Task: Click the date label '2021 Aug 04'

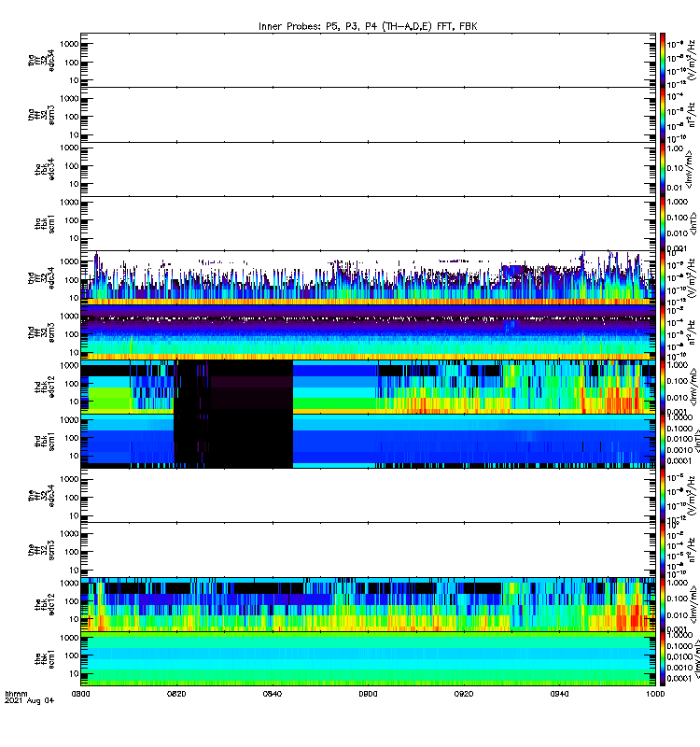Action: pos(30,700)
